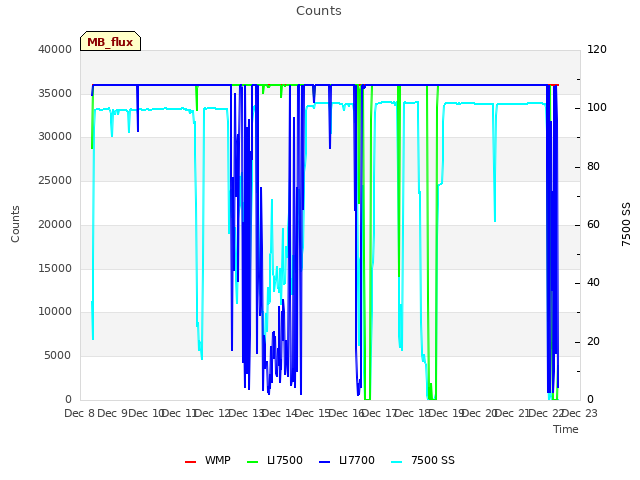The image size is (640, 480).
Task: Click the 20000 tick on left axis
Action: tap(55, 224)
